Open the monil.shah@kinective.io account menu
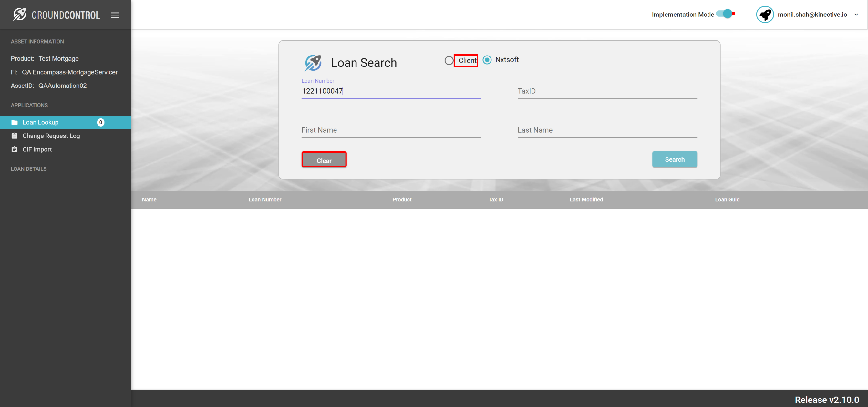Image resolution: width=868 pixels, height=407 pixels. [812, 15]
